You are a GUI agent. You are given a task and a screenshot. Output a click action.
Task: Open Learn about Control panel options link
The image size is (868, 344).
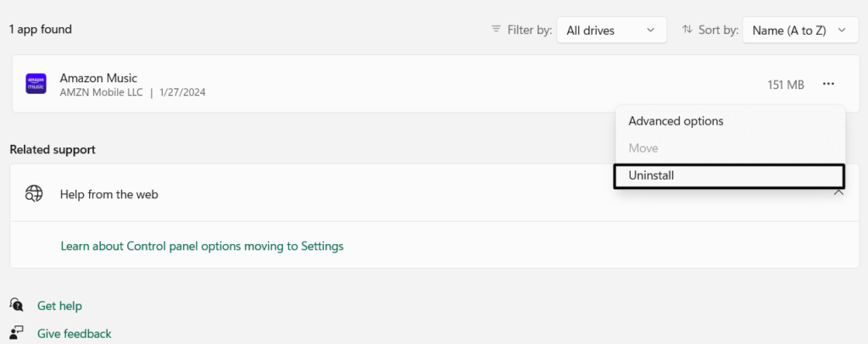(x=202, y=247)
